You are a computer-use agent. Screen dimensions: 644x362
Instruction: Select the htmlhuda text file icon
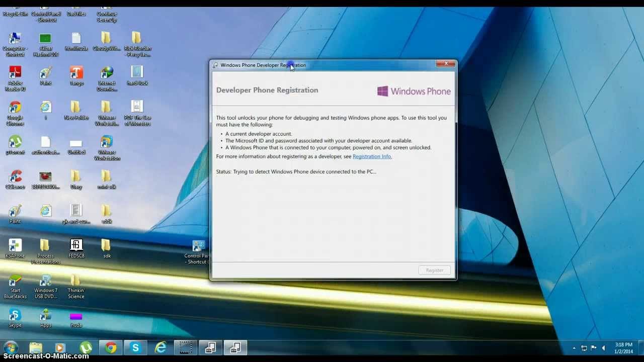(76, 42)
